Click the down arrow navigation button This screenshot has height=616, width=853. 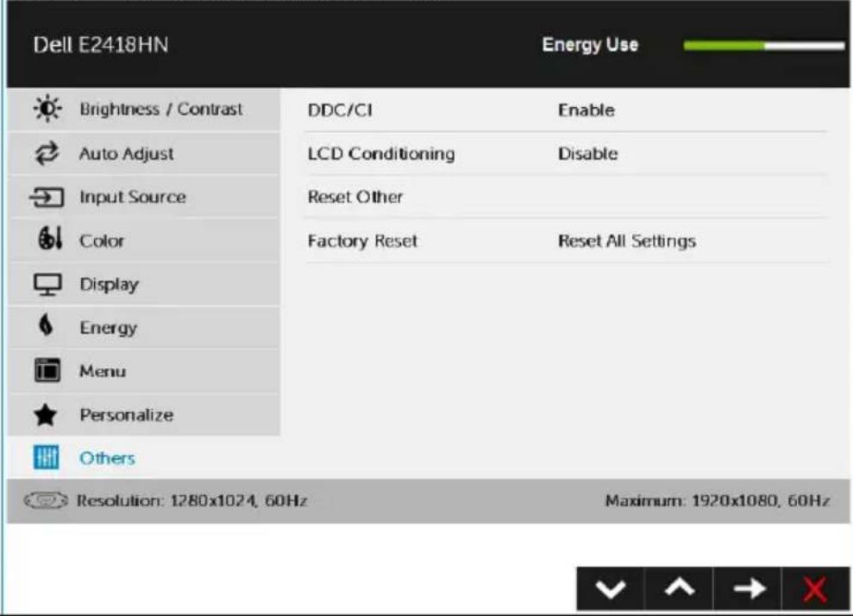pyautogui.click(x=611, y=588)
